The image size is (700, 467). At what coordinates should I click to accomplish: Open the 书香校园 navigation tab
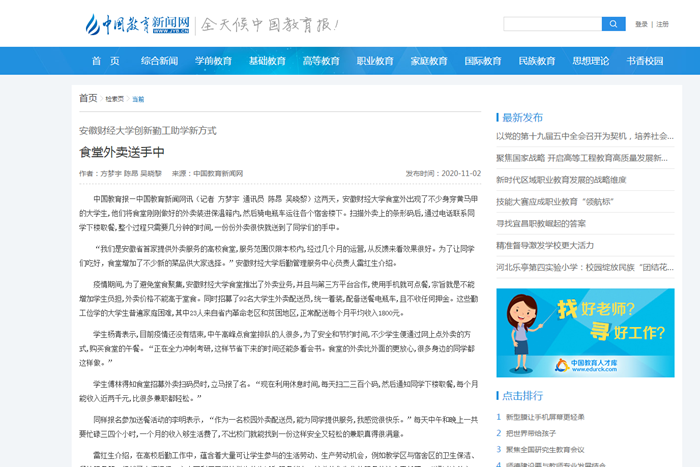645,61
